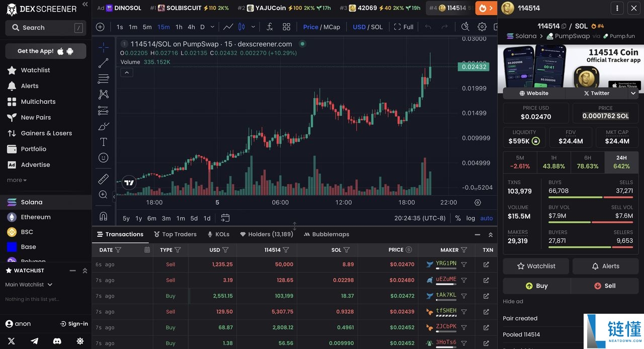Open the Fibonacci retracement tools

[x=103, y=79]
